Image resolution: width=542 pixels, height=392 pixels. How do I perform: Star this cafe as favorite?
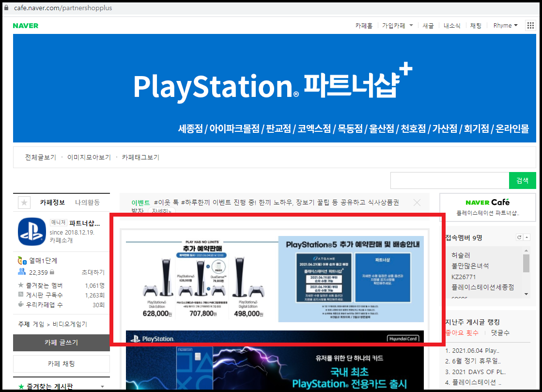tap(24, 203)
